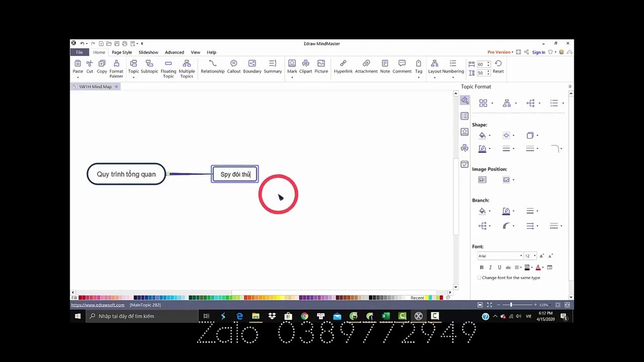Attach a file with Attachment
Screen dimensions: 644x362
(366, 66)
